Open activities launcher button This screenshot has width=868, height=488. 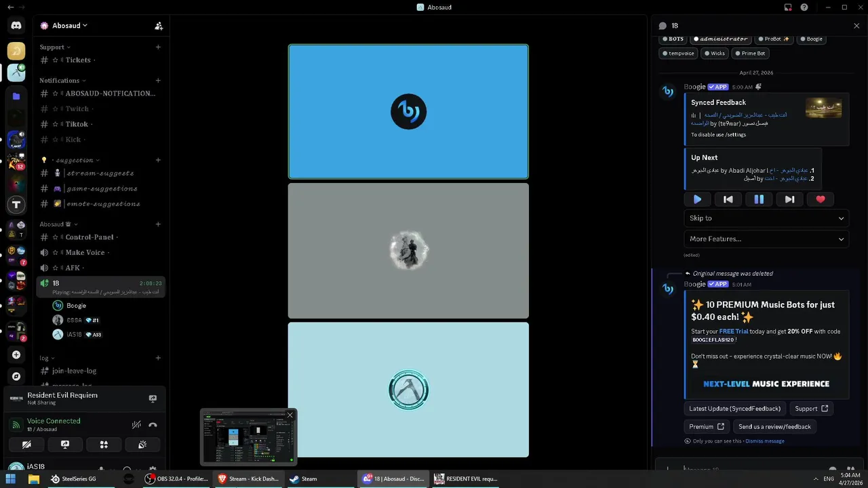coord(104,445)
